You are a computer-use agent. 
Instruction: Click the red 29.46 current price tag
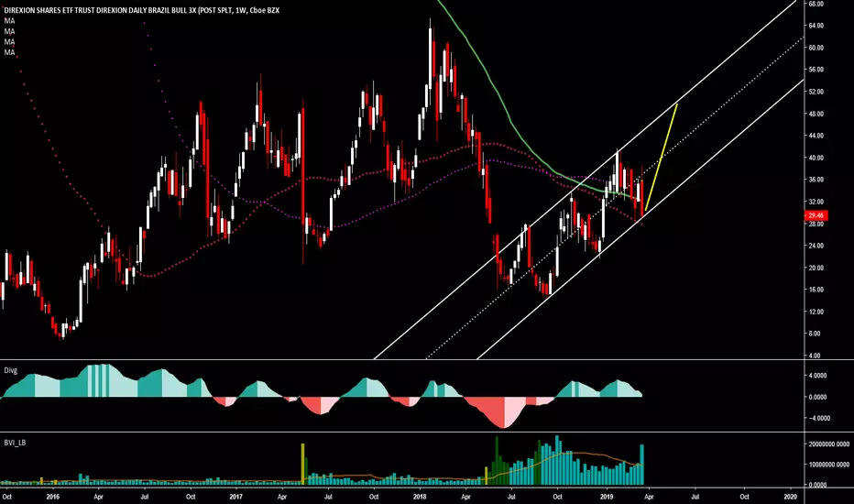click(x=816, y=215)
